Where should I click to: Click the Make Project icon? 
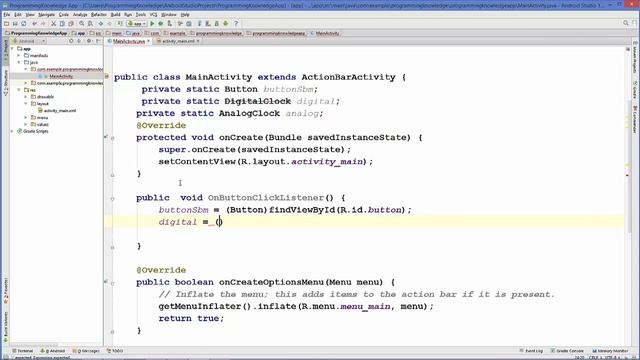[120, 24]
